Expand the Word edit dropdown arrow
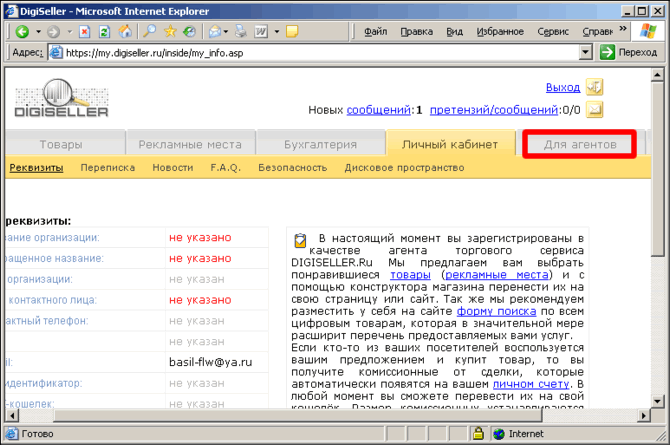Image resolution: width=670 pixels, height=445 pixels. coord(276,32)
